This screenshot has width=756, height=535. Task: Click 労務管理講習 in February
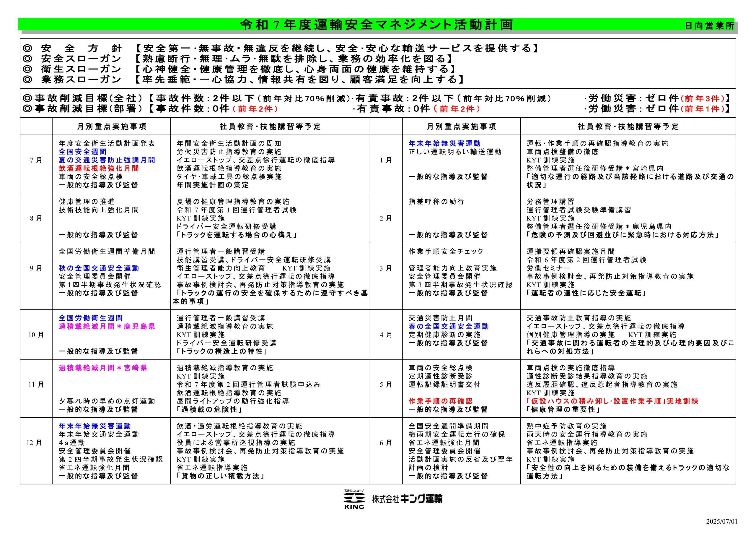point(550,201)
